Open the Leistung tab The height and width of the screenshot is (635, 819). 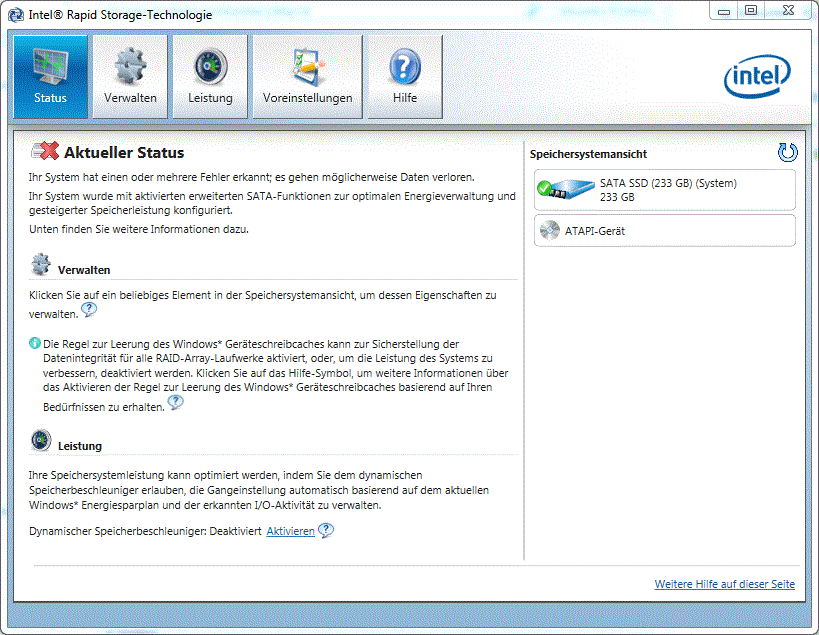pyautogui.click(x=210, y=77)
